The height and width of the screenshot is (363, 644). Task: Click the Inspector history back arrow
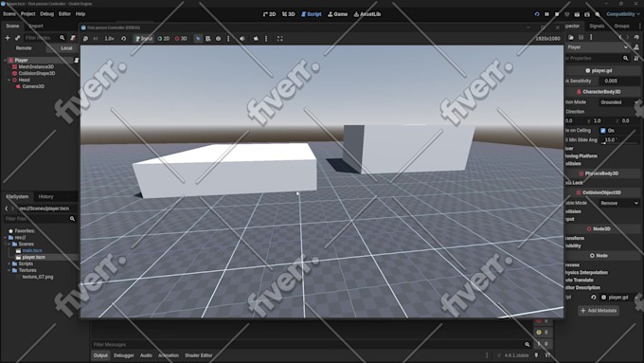[x=620, y=37]
